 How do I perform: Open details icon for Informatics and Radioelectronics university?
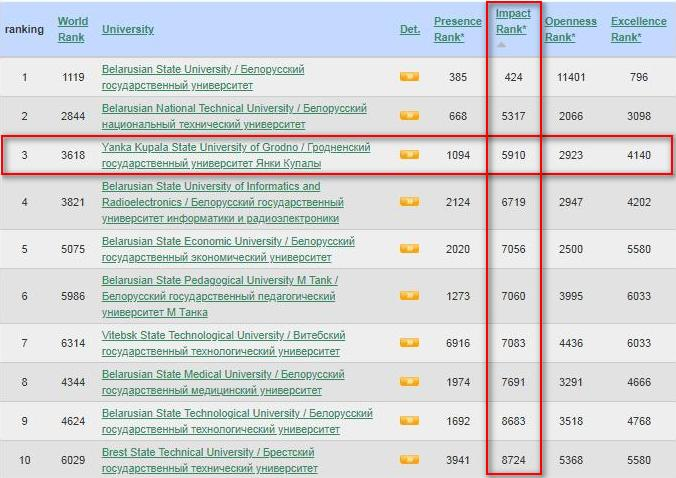click(409, 201)
